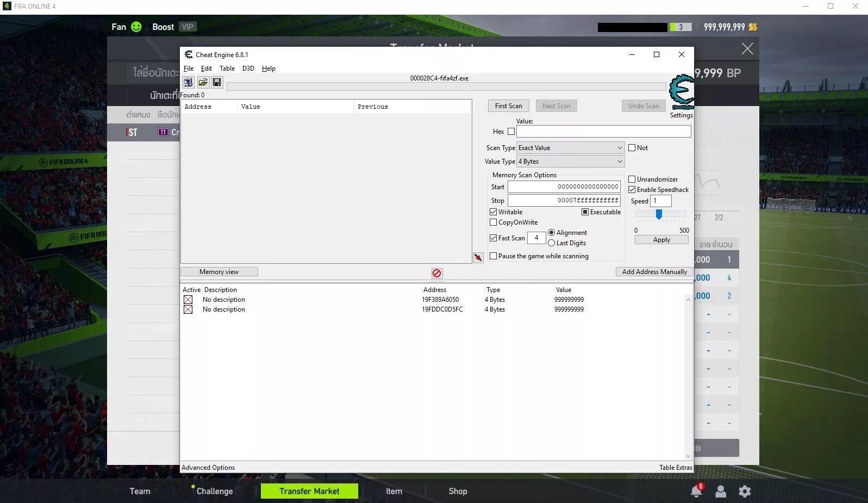Screen dimensions: 868x503
Task: Switch to the Team tab in FIFA
Action: tap(140, 491)
